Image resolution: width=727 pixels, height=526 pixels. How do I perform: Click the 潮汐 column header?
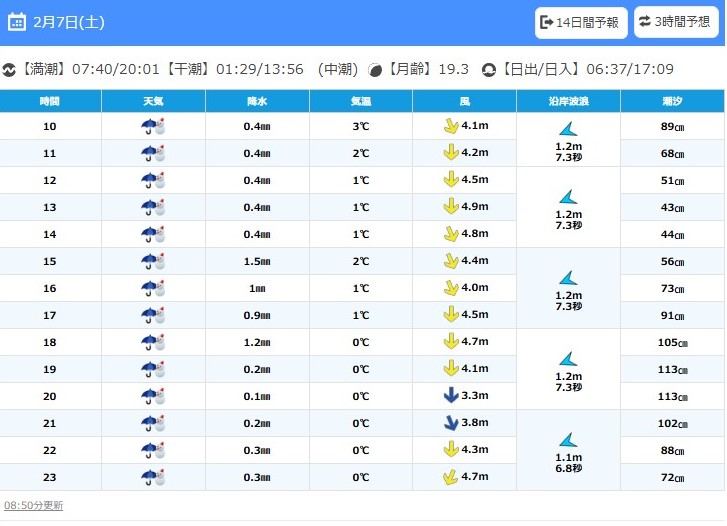pos(672,101)
